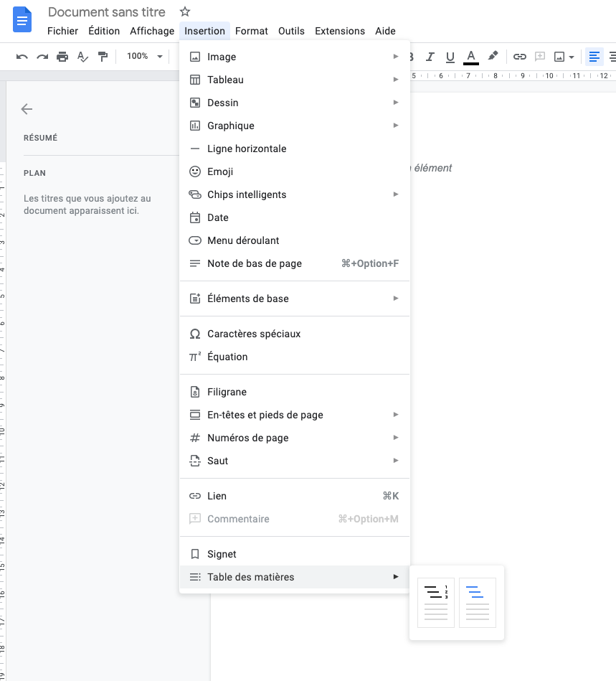Open the Aide menu
616x681 pixels.
pos(385,31)
